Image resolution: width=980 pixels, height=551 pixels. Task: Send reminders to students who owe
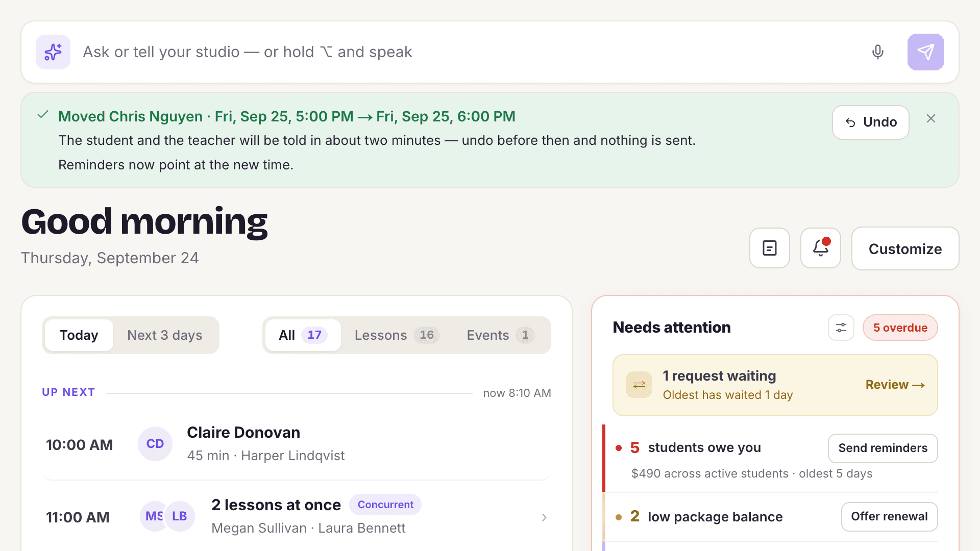pyautogui.click(x=883, y=448)
